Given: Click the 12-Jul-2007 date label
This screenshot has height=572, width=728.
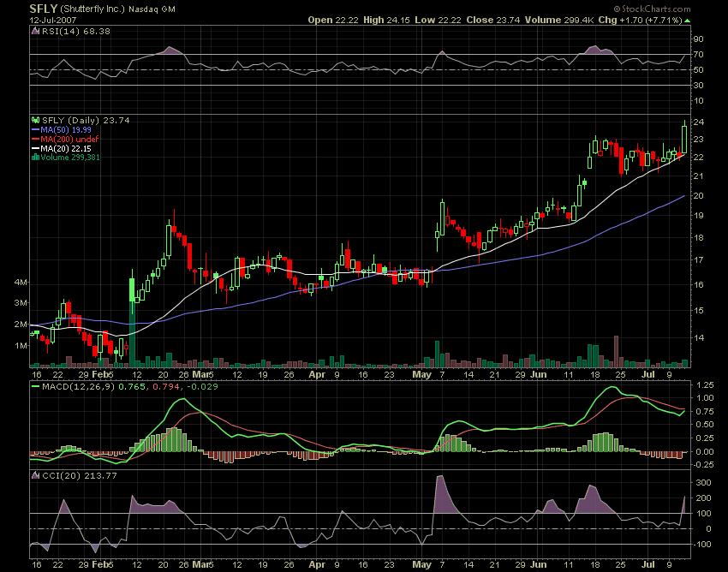Looking at the screenshot, I should pos(53,21).
